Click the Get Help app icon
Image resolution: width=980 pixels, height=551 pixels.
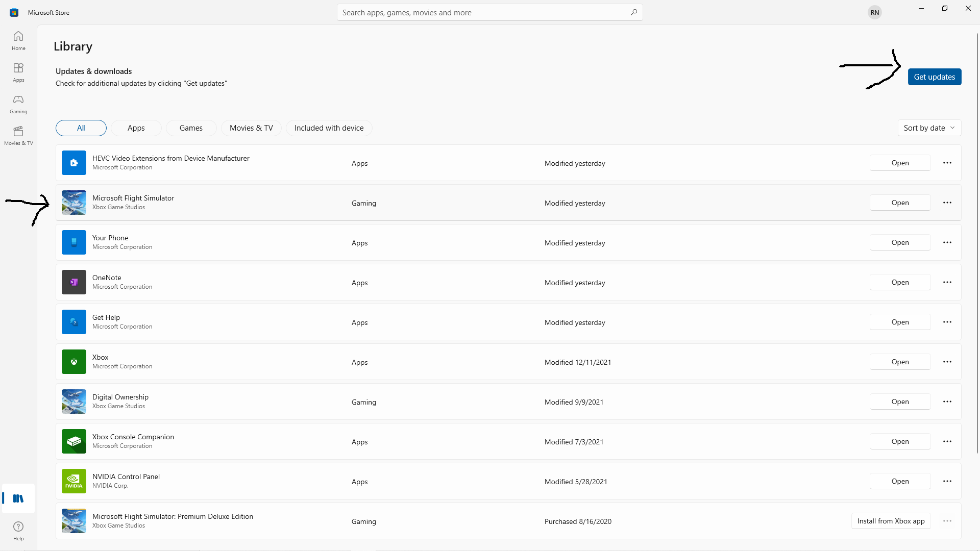coord(74,322)
